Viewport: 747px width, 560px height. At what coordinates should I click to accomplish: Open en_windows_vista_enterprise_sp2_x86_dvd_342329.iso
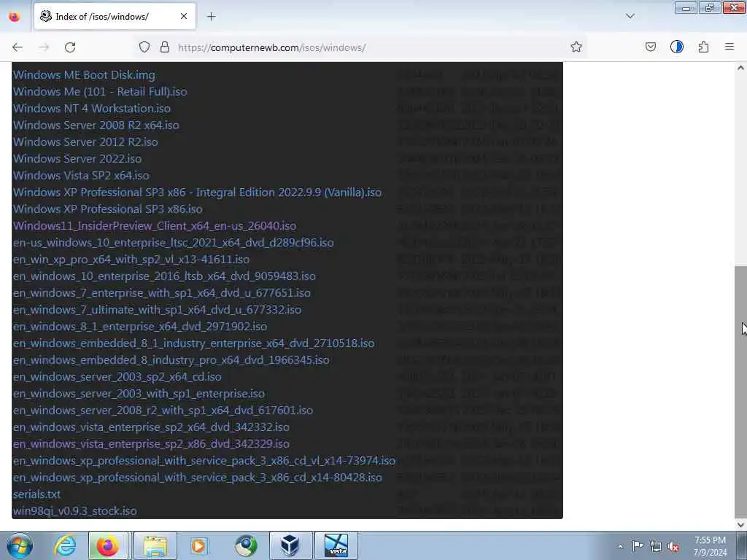click(151, 444)
